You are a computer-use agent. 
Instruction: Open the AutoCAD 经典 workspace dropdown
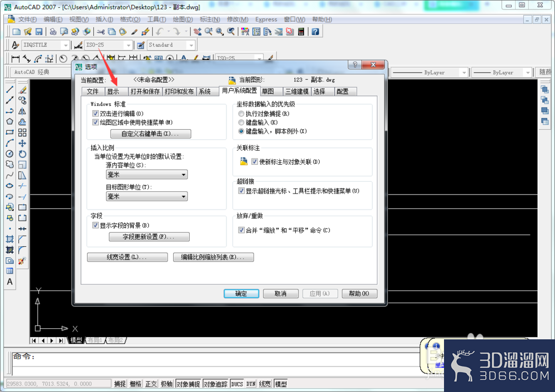click(41, 72)
